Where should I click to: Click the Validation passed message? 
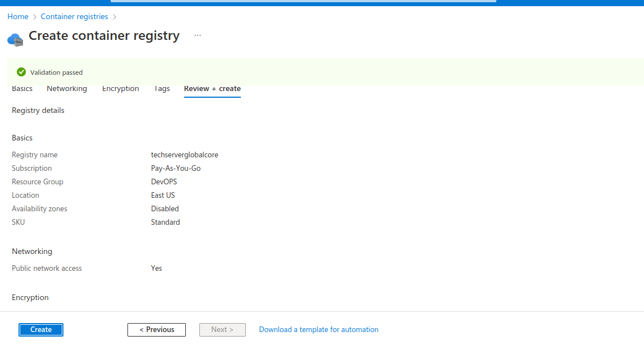coord(56,72)
